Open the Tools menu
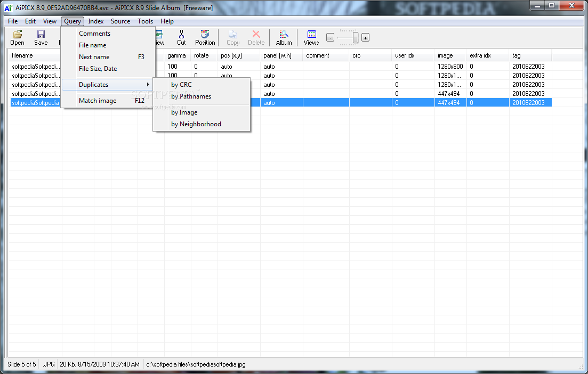The height and width of the screenshot is (374, 588). [145, 21]
